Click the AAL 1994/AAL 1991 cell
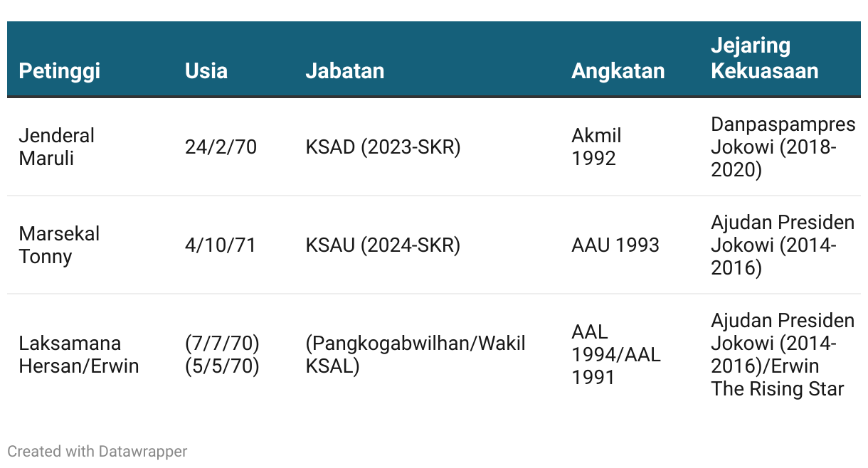The height and width of the screenshot is (468, 868). [615, 354]
